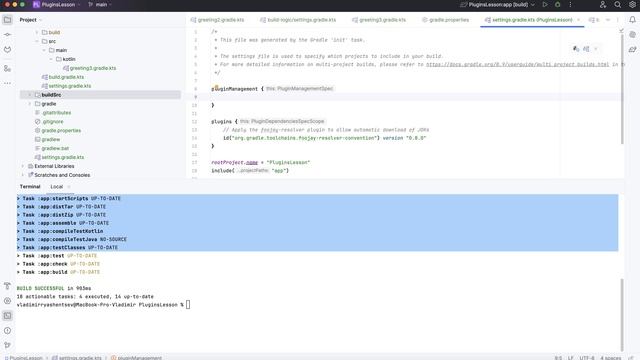Switch to greeting2.gradle.kts tab
Image resolution: width=640 pixels, height=360 pixels.
click(218, 20)
